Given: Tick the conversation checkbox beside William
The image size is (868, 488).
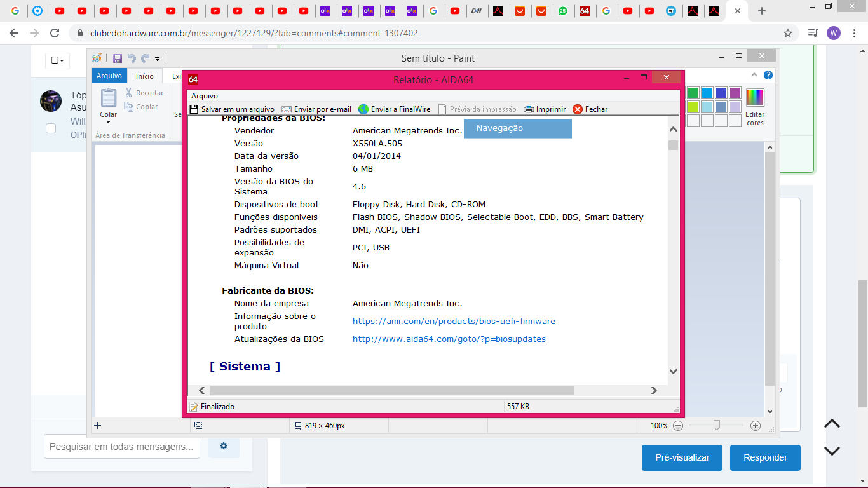Looking at the screenshot, I should [x=51, y=128].
